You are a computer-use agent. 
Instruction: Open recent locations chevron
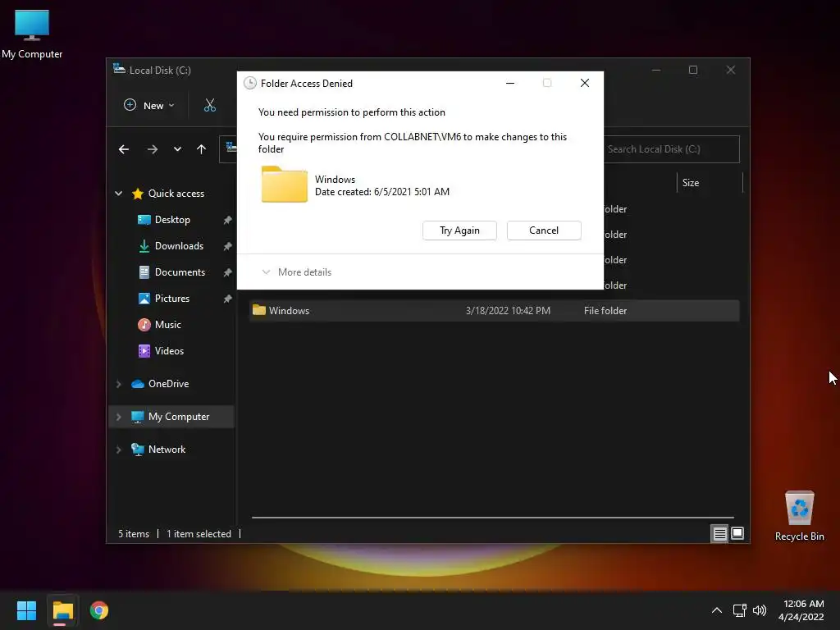pos(177,149)
